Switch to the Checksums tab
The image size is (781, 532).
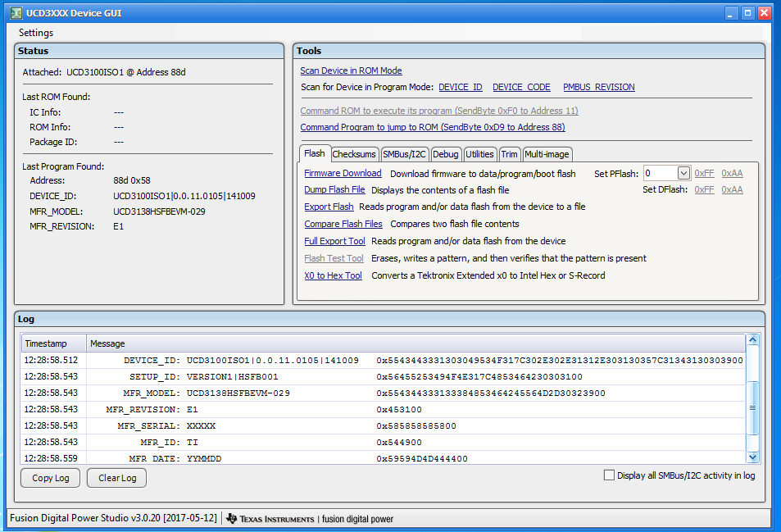pos(354,154)
